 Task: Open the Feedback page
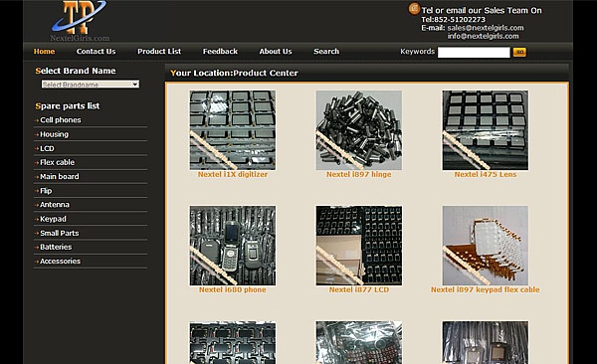click(x=220, y=52)
